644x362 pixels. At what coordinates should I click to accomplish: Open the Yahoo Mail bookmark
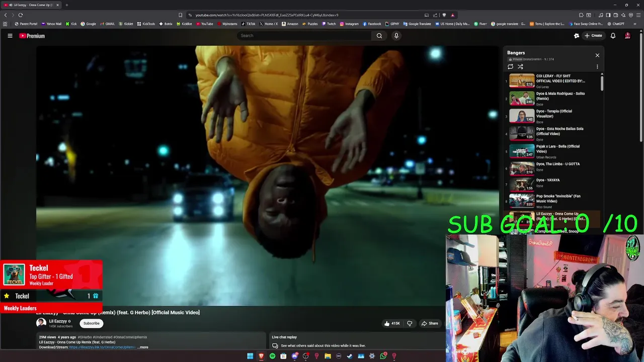tap(51, 24)
